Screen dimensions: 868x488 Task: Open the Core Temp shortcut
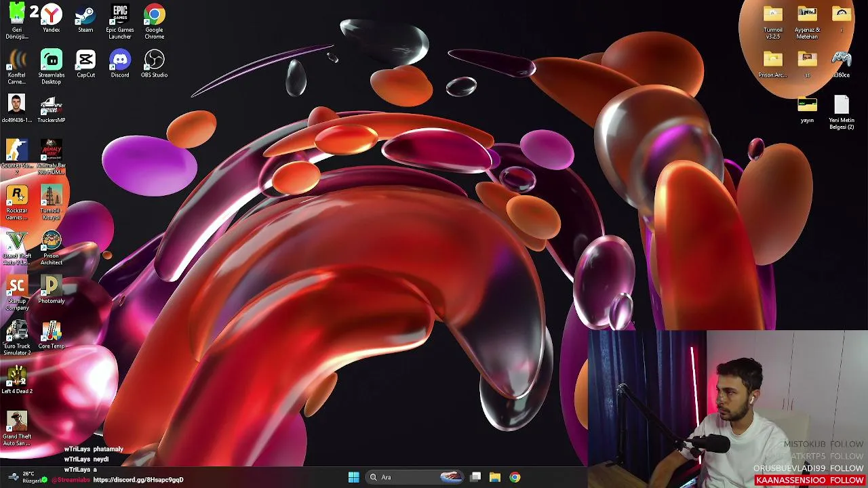click(x=52, y=335)
